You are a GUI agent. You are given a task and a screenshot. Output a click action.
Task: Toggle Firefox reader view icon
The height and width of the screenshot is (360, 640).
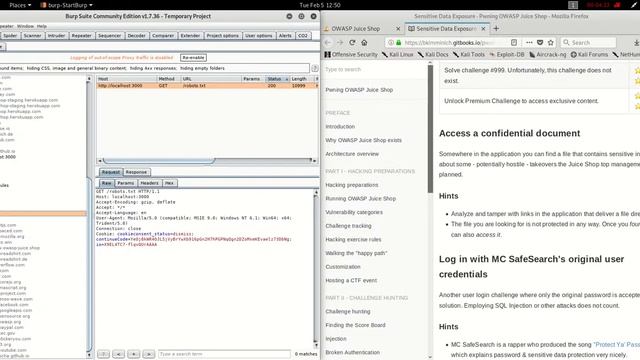[514, 42]
